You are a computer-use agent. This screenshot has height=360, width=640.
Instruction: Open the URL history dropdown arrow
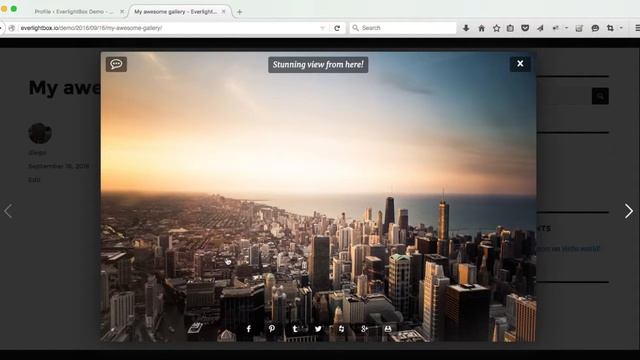pos(322,28)
